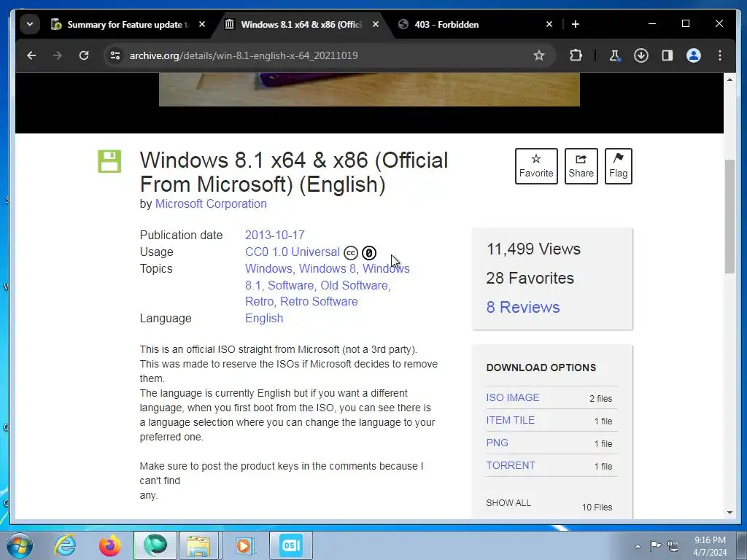Click the 28 Favorites text
Screen dimensions: 747x560
[x=530, y=278]
